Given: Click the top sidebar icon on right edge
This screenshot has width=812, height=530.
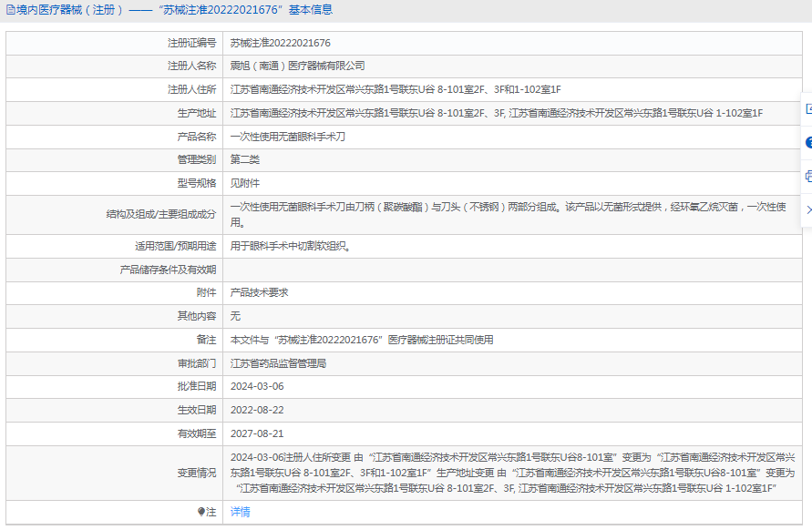Looking at the screenshot, I should 808,108.
